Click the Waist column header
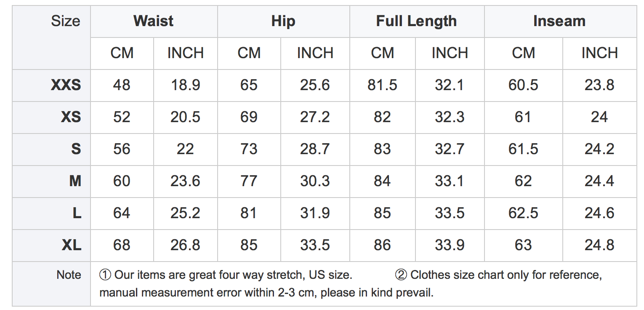This screenshot has height=310, width=644. (x=154, y=21)
